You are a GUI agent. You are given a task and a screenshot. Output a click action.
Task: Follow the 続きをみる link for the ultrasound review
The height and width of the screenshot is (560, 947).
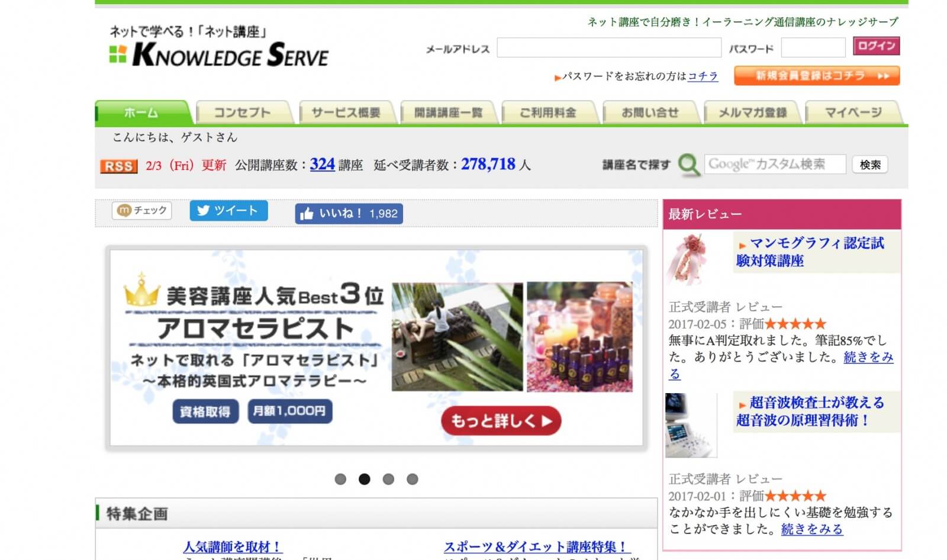click(x=812, y=529)
